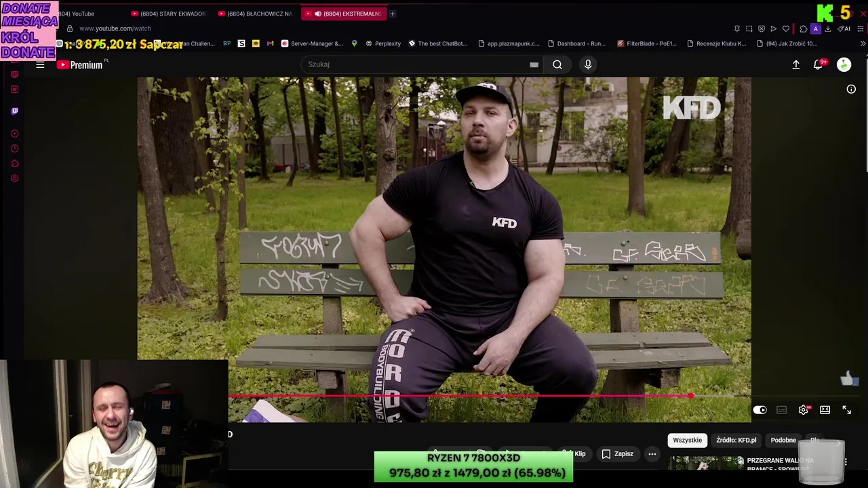Open the RP bookmark icon
The height and width of the screenshot is (488, 868).
pyautogui.click(x=226, y=43)
